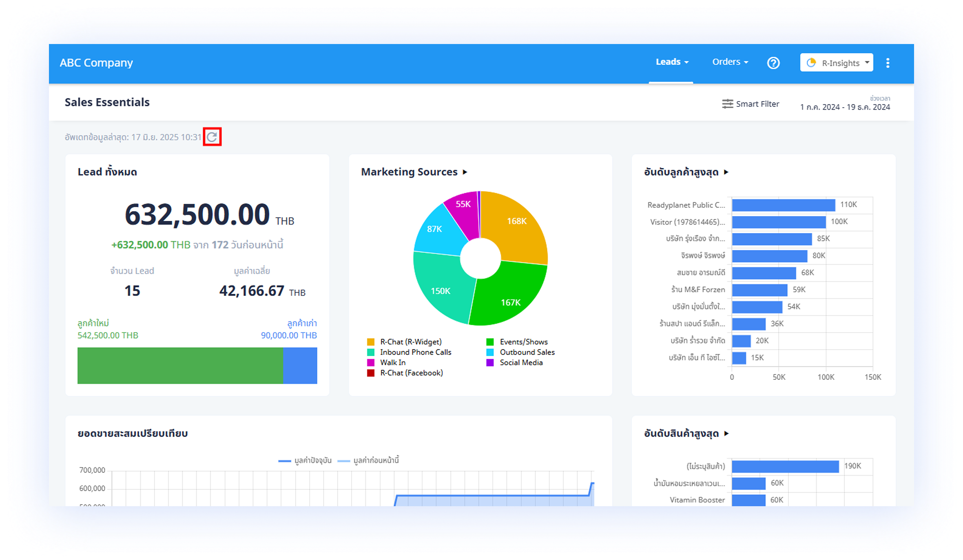Toggle Events/Shows legend entry

click(523, 342)
